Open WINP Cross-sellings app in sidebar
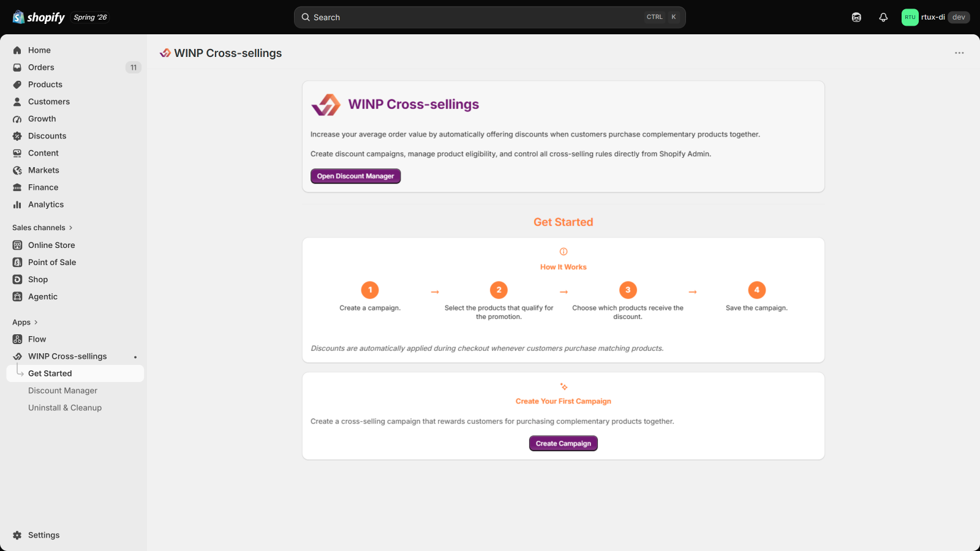Screen dimensions: 980x551 67,356
